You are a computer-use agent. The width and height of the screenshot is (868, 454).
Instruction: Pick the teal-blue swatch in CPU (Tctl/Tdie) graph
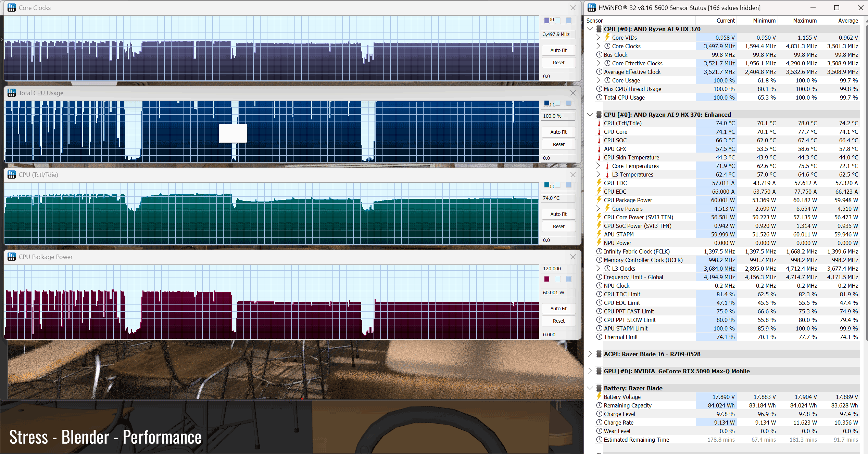[547, 185]
